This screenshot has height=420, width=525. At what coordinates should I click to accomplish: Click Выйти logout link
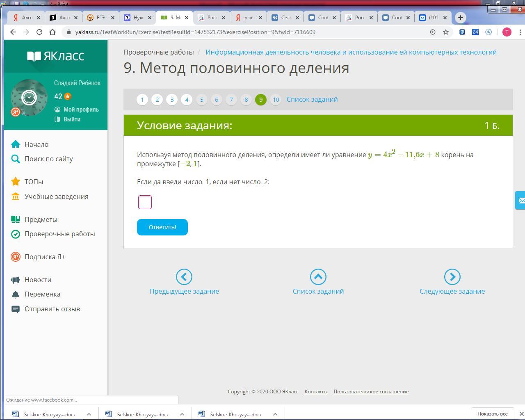pos(72,119)
